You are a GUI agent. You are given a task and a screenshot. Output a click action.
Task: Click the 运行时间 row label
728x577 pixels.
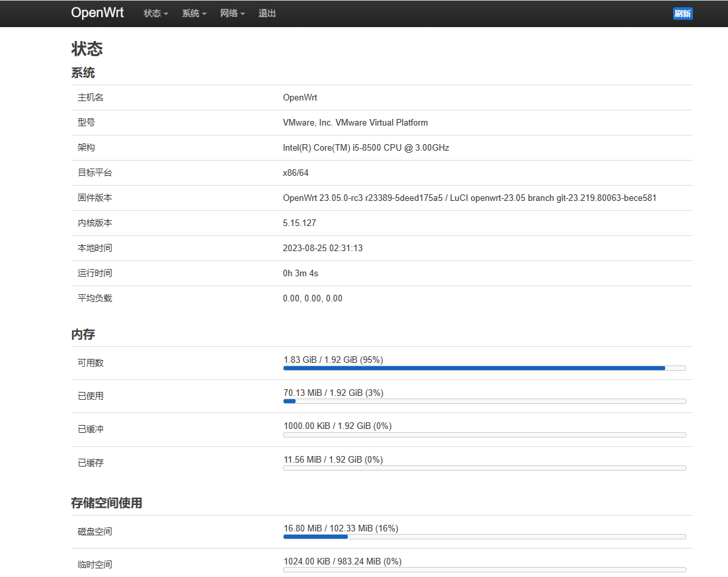click(x=95, y=273)
